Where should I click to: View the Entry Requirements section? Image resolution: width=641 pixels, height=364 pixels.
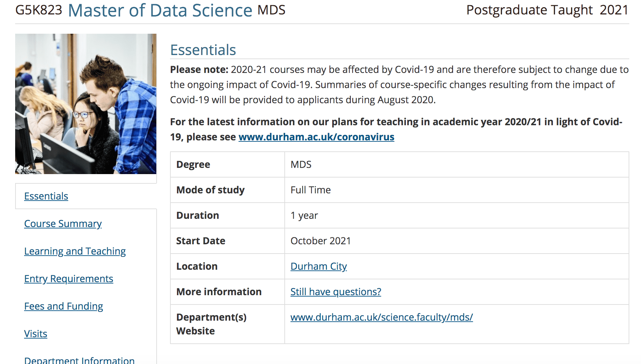point(69,279)
